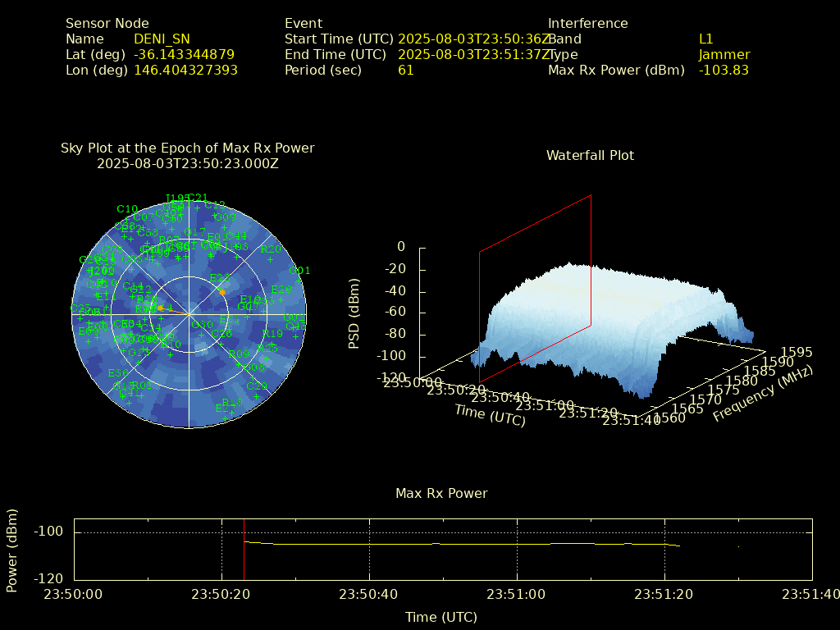
Task: Select the L1 band value
Action: 706,39
